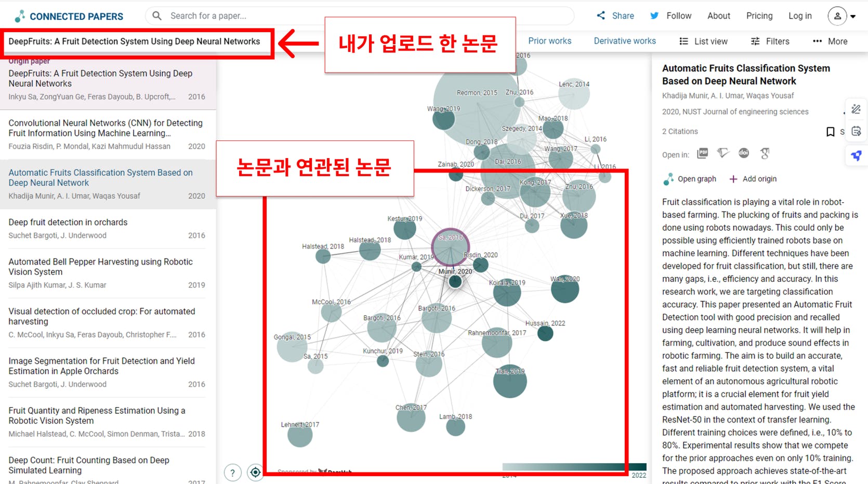Select 'Visual detection of occluded crop' paper
Viewport: 868px width, 484px height.
(x=108, y=323)
